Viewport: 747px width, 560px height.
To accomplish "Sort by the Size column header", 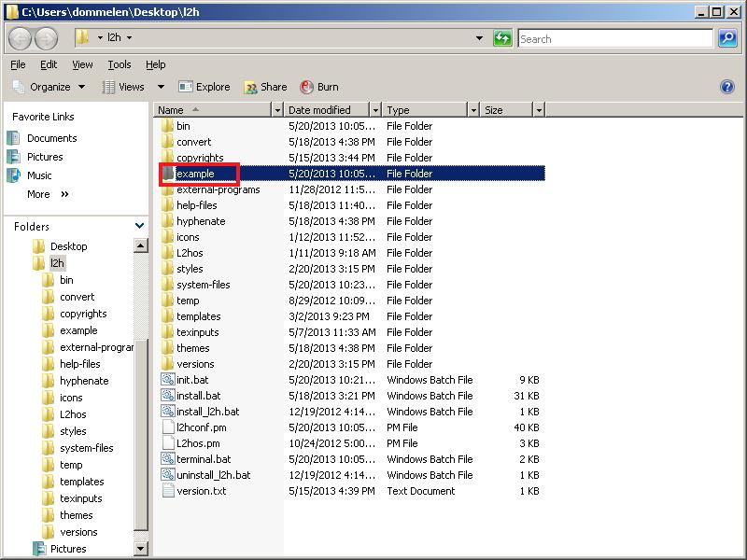I will (507, 110).
